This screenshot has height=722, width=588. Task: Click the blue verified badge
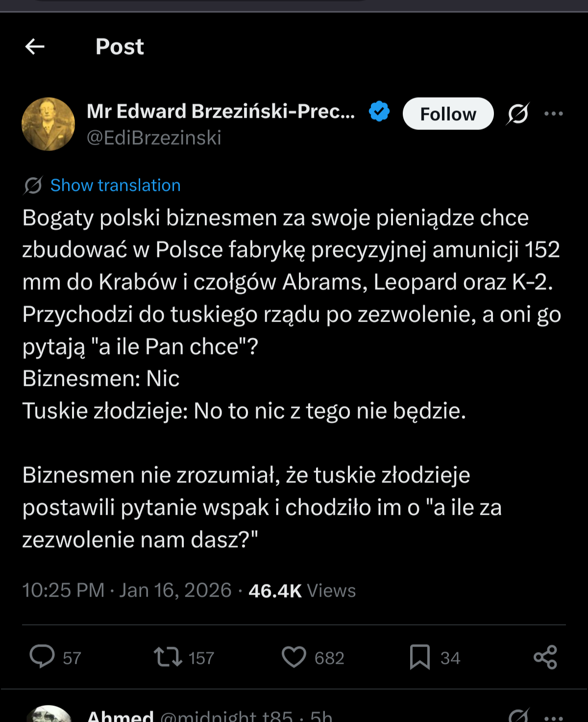click(x=379, y=111)
